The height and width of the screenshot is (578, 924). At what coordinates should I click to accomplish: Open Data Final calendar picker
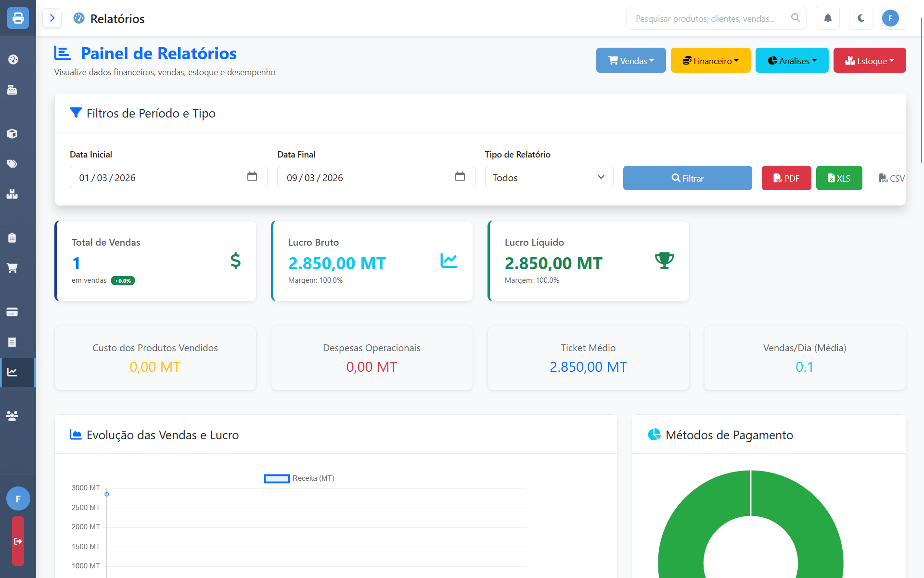[x=460, y=177]
